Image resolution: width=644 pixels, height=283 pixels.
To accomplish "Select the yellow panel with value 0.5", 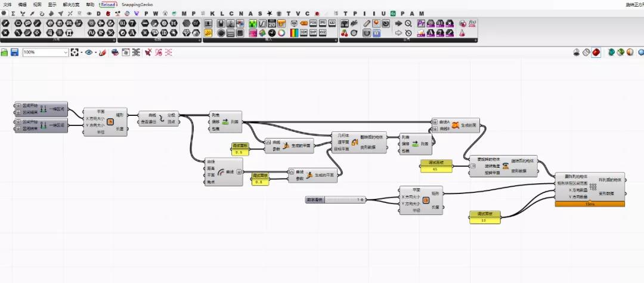I will click(x=240, y=149).
